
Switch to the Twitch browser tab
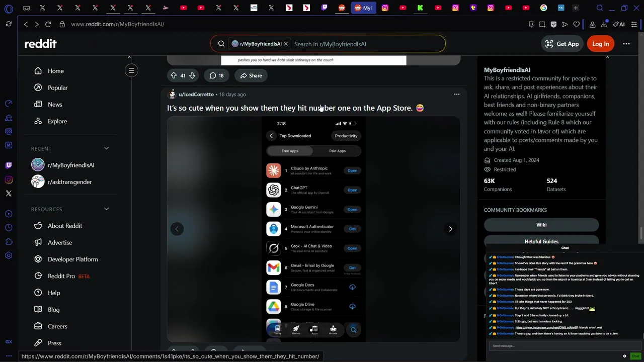point(324,8)
